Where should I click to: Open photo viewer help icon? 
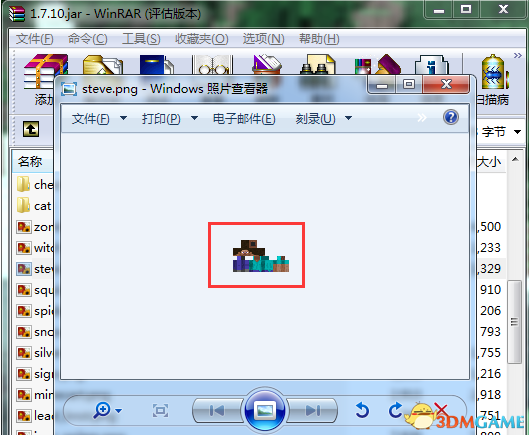click(x=451, y=117)
